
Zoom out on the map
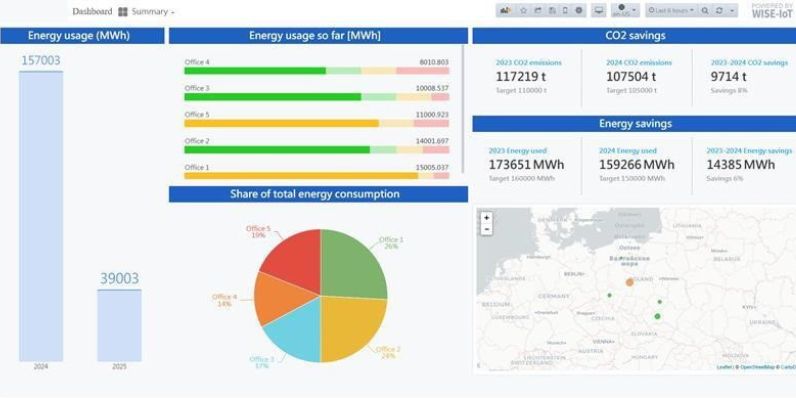pos(486,229)
